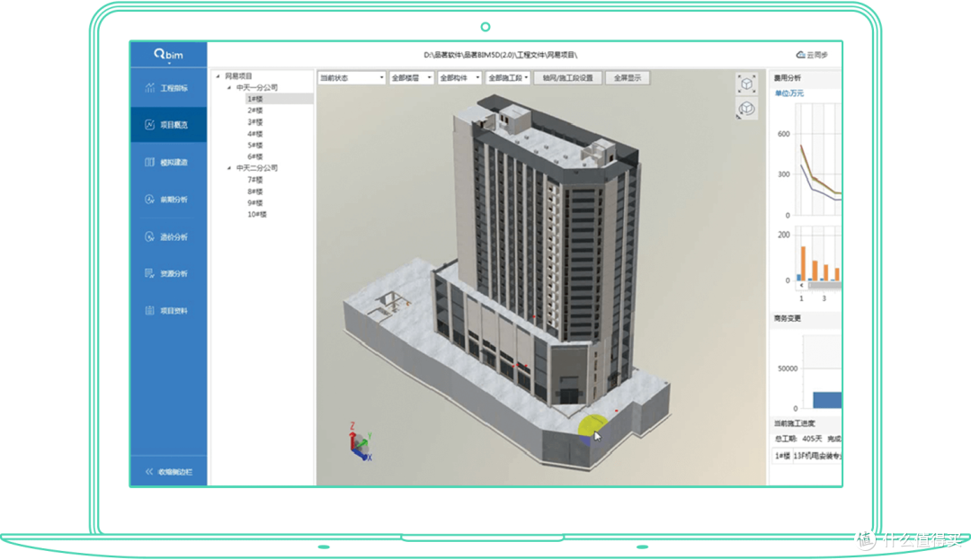This screenshot has height=560, width=971.
Task: Click the left arrow of chart scrollbar
Action: click(x=801, y=285)
